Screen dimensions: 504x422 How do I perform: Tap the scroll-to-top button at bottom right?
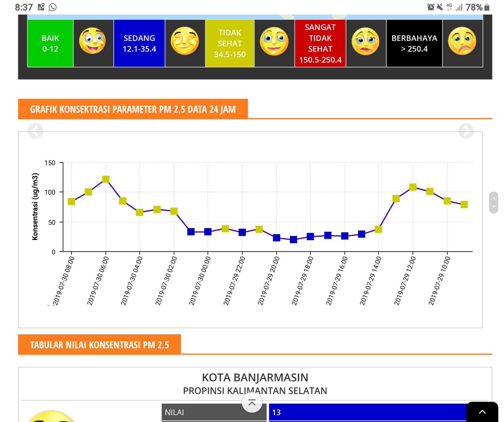point(482,412)
